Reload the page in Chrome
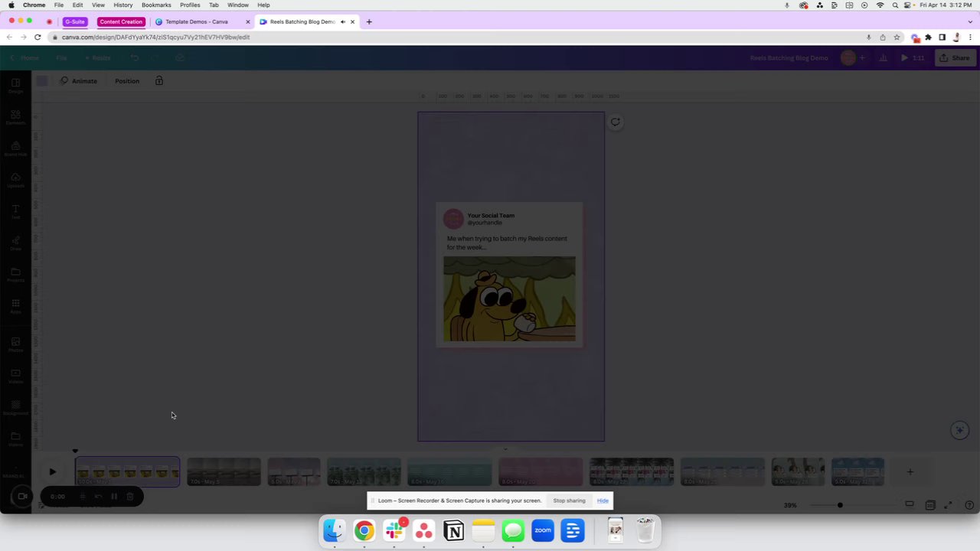 [x=38, y=37]
